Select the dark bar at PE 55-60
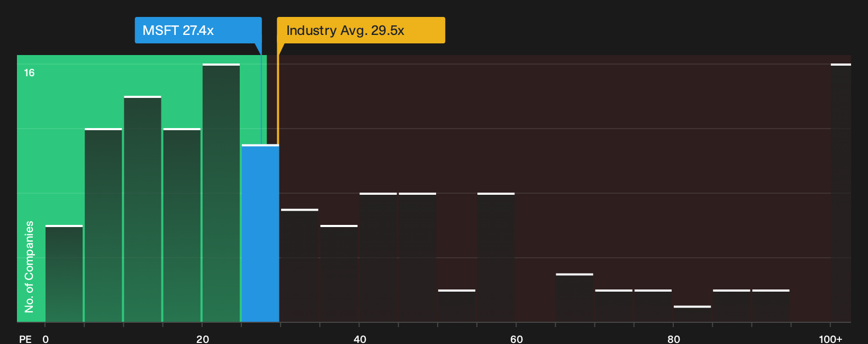This screenshot has height=344, width=868. [496, 257]
